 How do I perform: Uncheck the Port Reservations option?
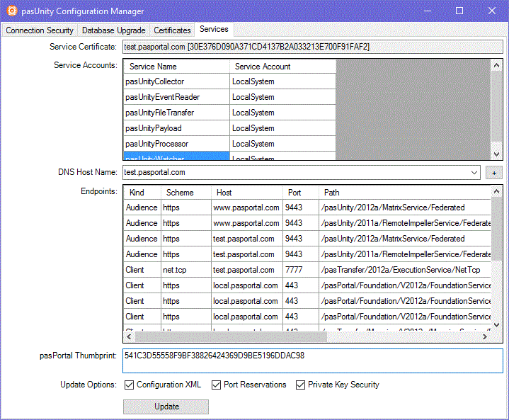click(x=216, y=385)
